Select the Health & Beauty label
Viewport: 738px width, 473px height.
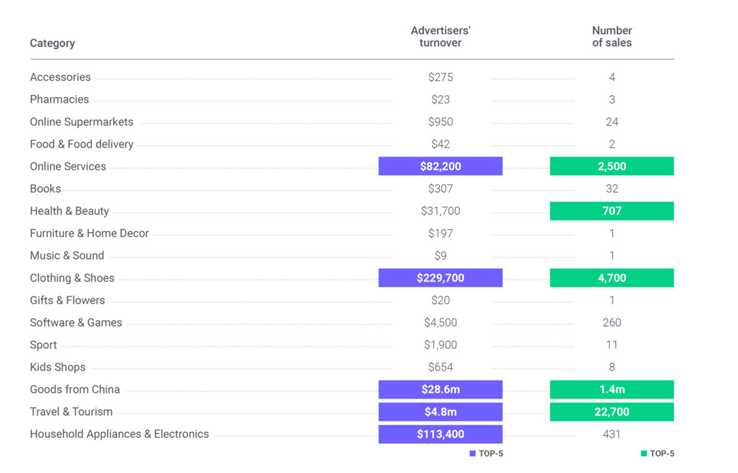click(x=69, y=211)
